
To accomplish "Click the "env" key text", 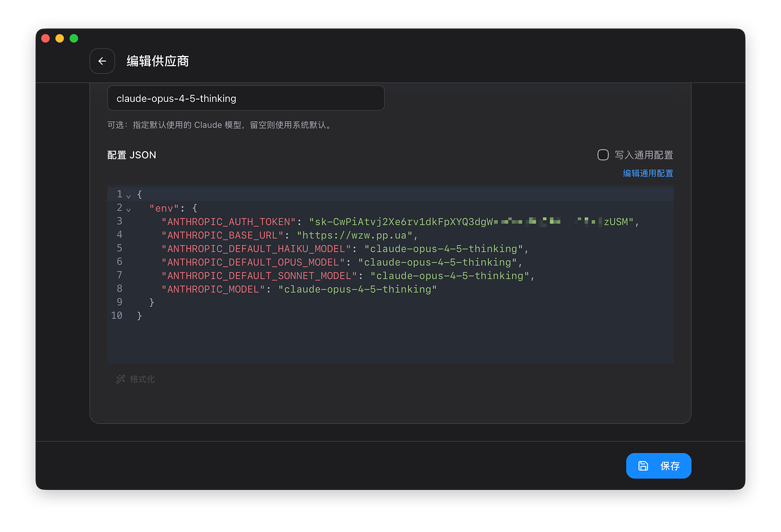I will [164, 208].
